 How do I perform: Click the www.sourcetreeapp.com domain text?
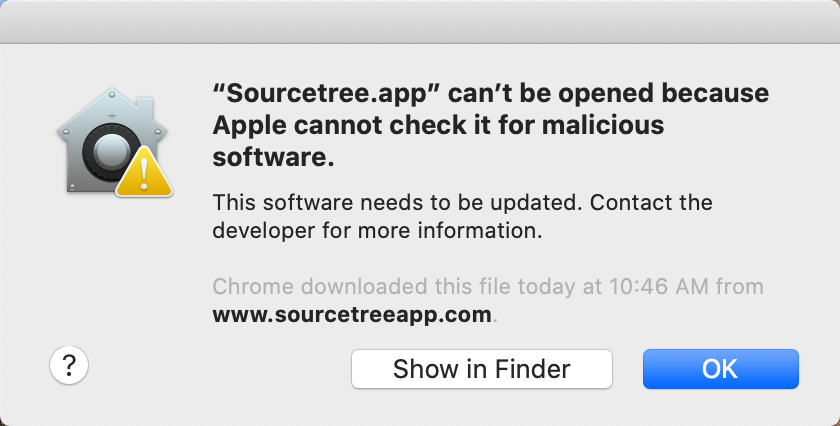[x=352, y=315]
